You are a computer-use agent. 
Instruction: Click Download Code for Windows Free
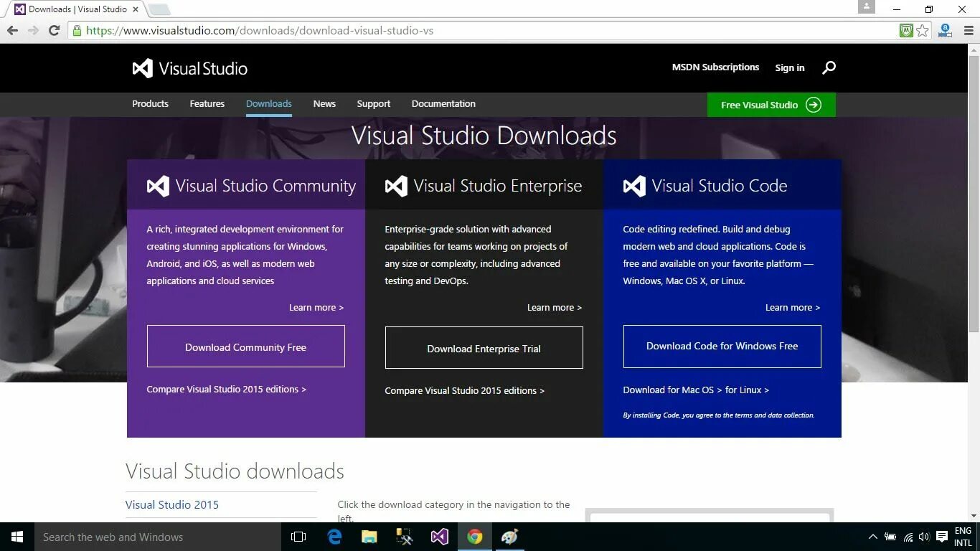[x=722, y=347]
